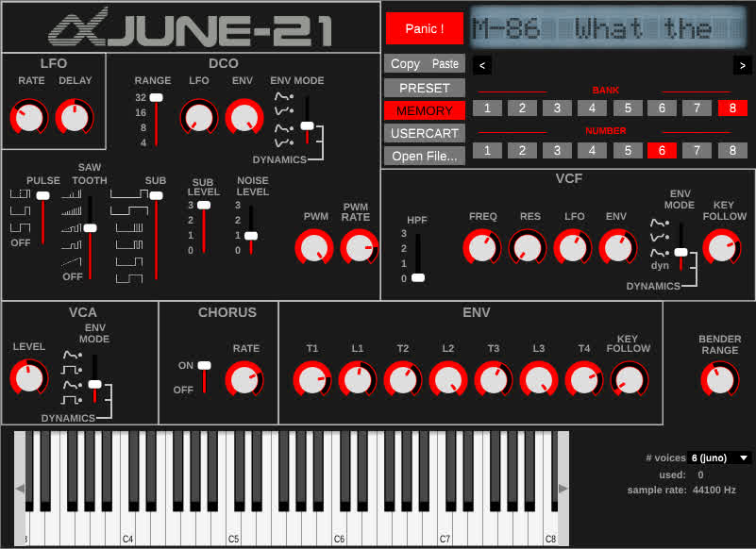Click the DCO LFO knob
This screenshot has width=756, height=549.
point(198,117)
